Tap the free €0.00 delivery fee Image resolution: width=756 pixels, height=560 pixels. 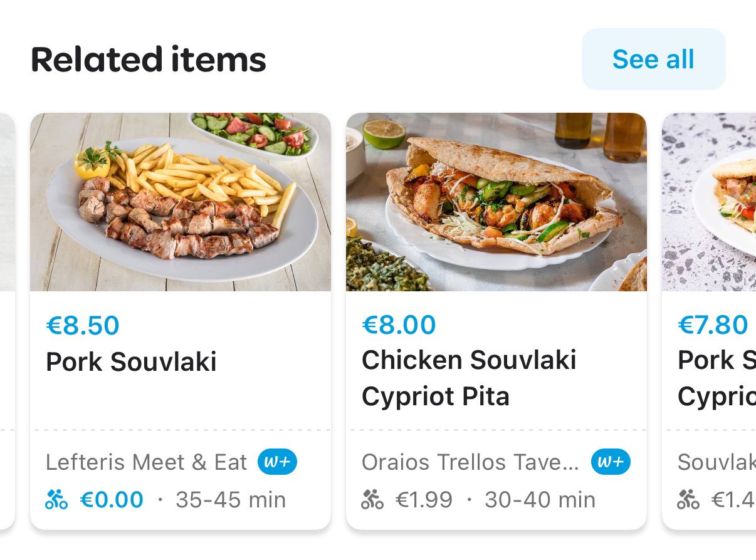point(112,500)
